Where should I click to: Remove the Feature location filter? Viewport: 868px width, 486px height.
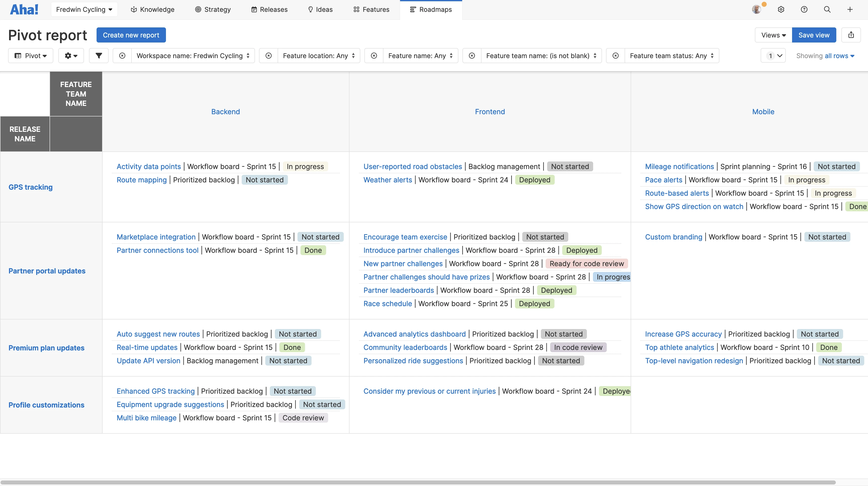[x=269, y=56]
